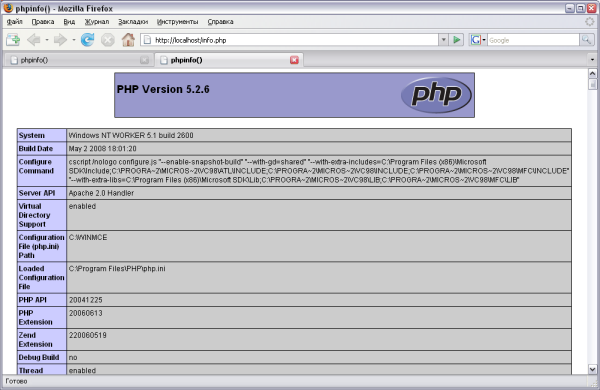Screen dimensions: 600x390
Task: Focus the Google search box
Action: (533, 40)
